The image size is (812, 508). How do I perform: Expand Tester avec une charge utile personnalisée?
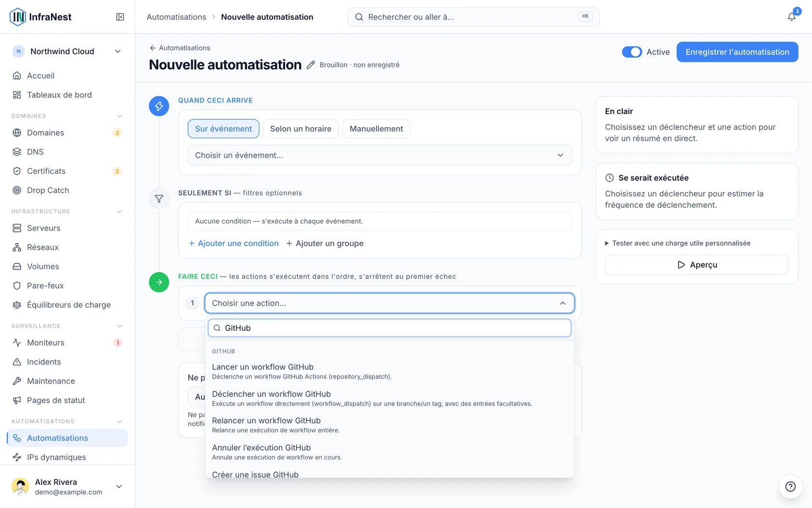[x=677, y=243]
